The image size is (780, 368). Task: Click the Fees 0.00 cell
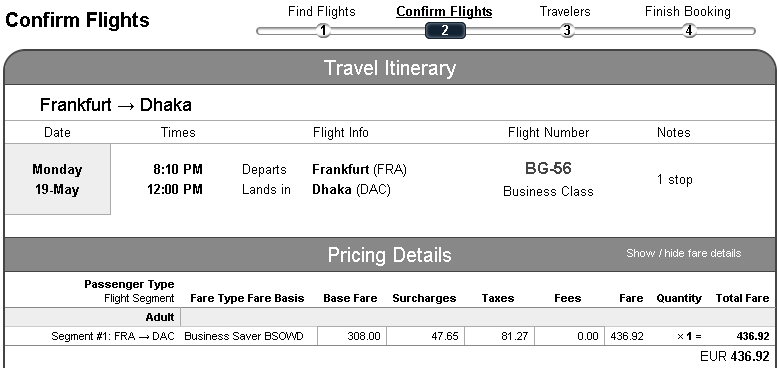570,336
